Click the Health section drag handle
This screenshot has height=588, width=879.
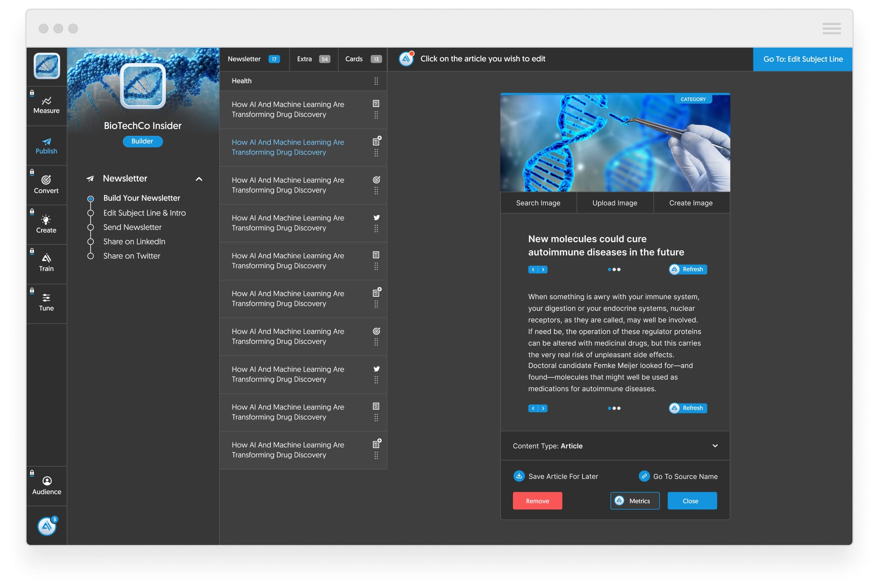point(376,81)
